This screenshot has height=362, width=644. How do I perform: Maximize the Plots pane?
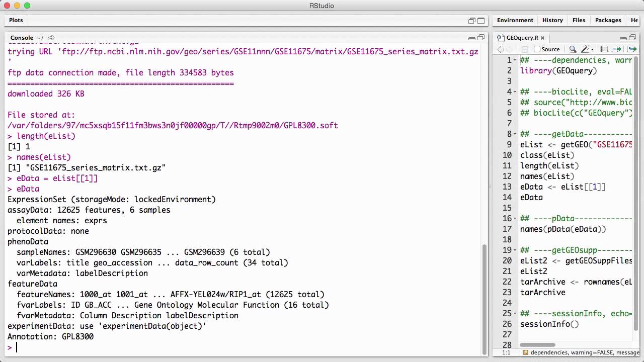point(481,21)
